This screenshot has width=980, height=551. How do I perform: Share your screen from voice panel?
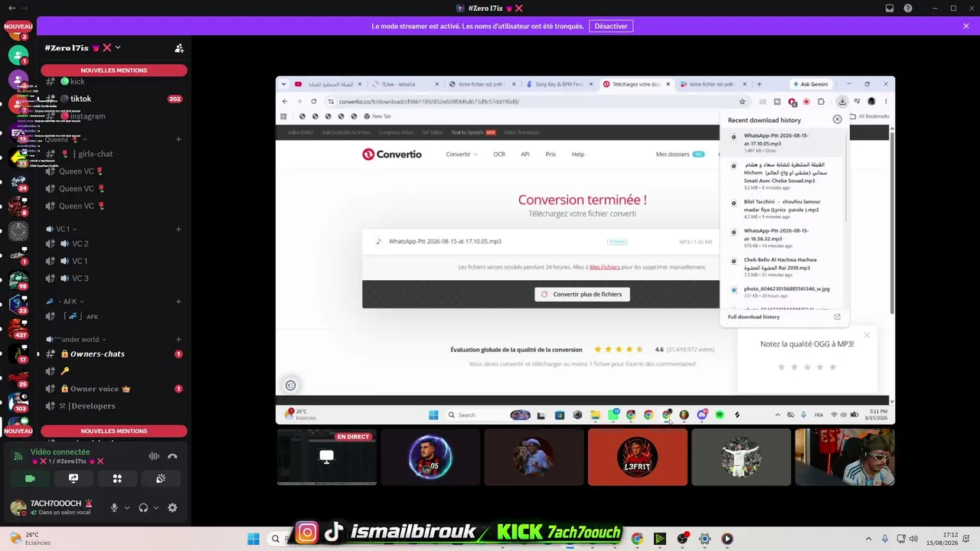[x=73, y=478]
